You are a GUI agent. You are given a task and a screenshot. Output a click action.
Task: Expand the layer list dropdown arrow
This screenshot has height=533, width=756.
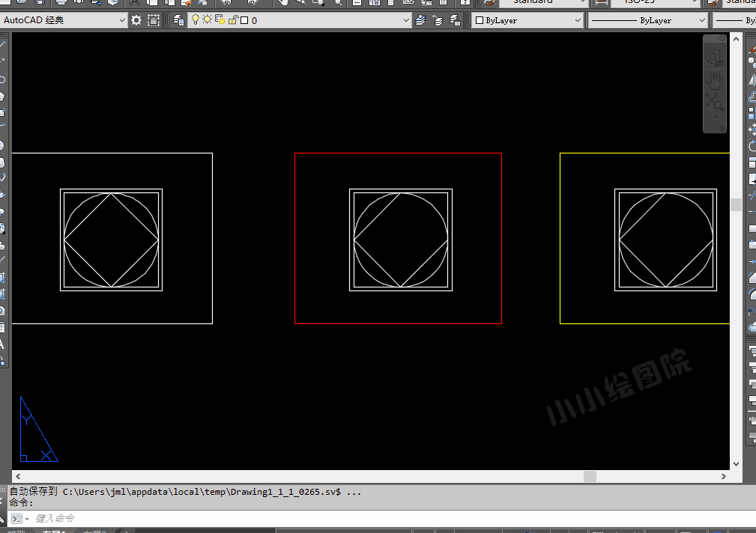coord(406,20)
